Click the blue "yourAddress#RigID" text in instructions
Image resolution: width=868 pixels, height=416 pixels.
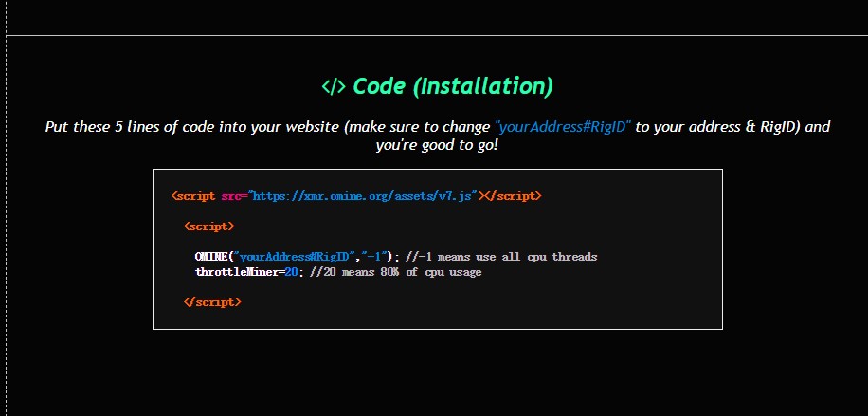[563, 127]
